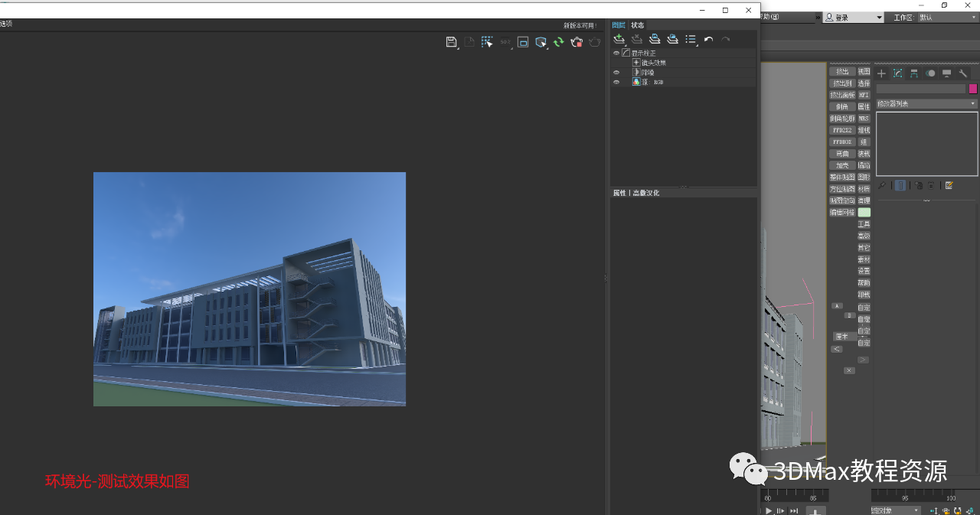Click the go to end button

pyautogui.click(x=794, y=510)
